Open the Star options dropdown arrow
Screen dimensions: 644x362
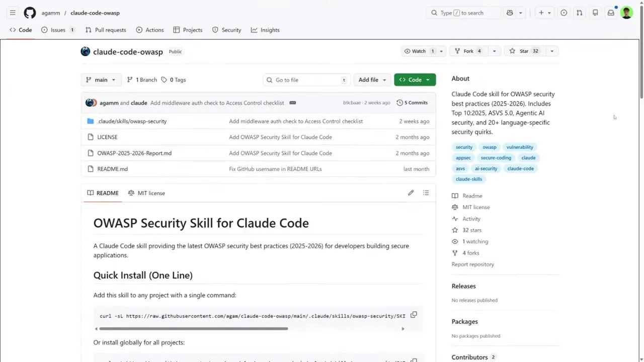(x=552, y=51)
